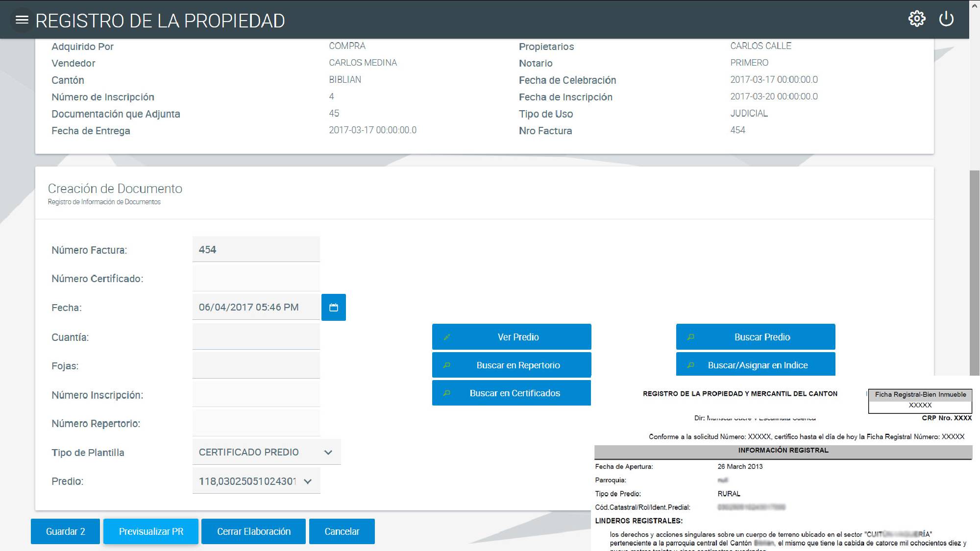Image resolution: width=980 pixels, height=551 pixels.
Task: Click Cerrar Elaboración button
Action: (253, 531)
